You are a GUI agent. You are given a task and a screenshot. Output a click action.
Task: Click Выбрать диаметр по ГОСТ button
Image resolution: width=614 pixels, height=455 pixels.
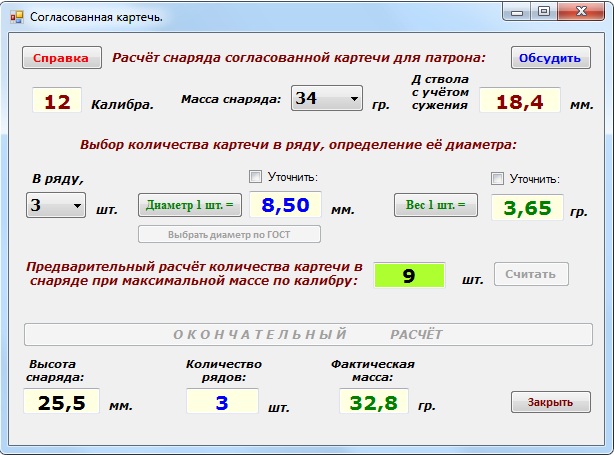click(229, 234)
